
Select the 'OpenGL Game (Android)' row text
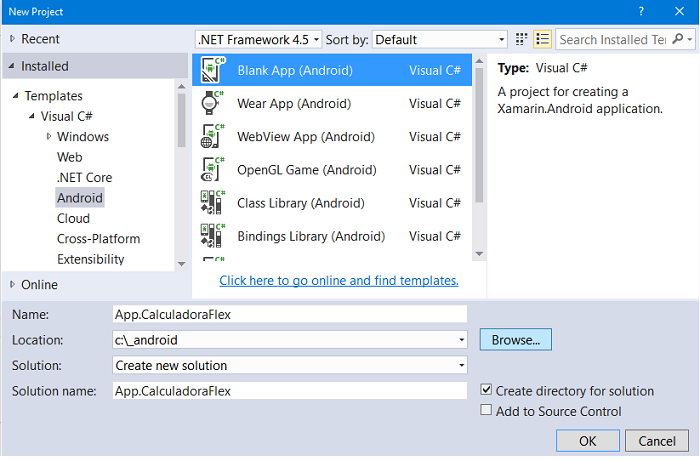coord(307,170)
